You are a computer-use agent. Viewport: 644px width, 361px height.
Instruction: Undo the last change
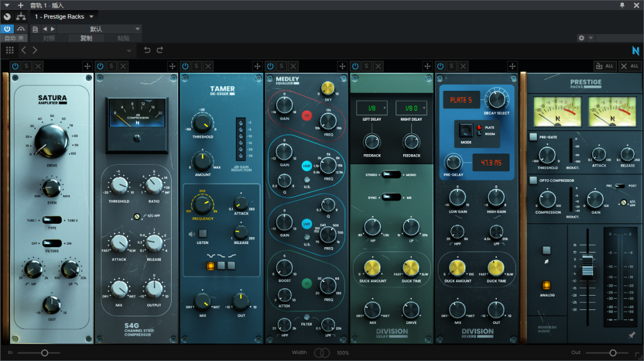coord(147,50)
